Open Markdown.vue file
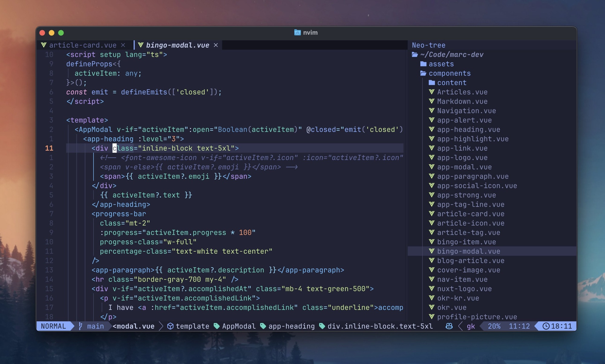605x364 pixels. point(462,101)
